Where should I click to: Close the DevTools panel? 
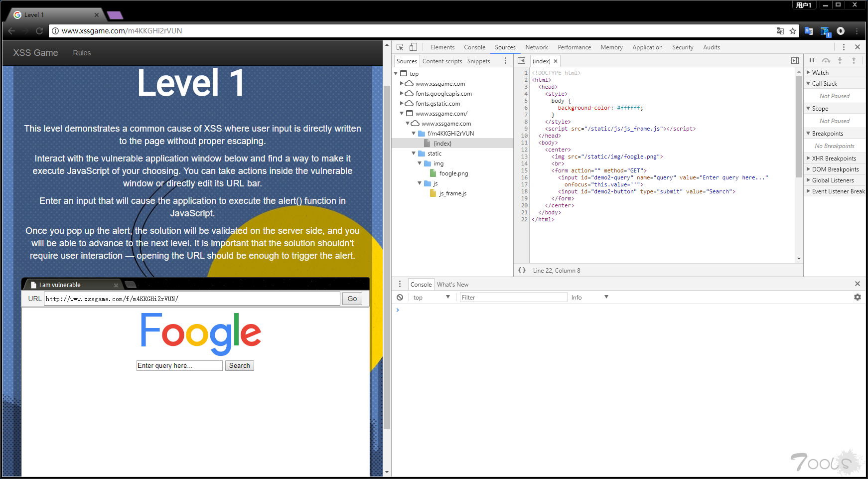[858, 47]
